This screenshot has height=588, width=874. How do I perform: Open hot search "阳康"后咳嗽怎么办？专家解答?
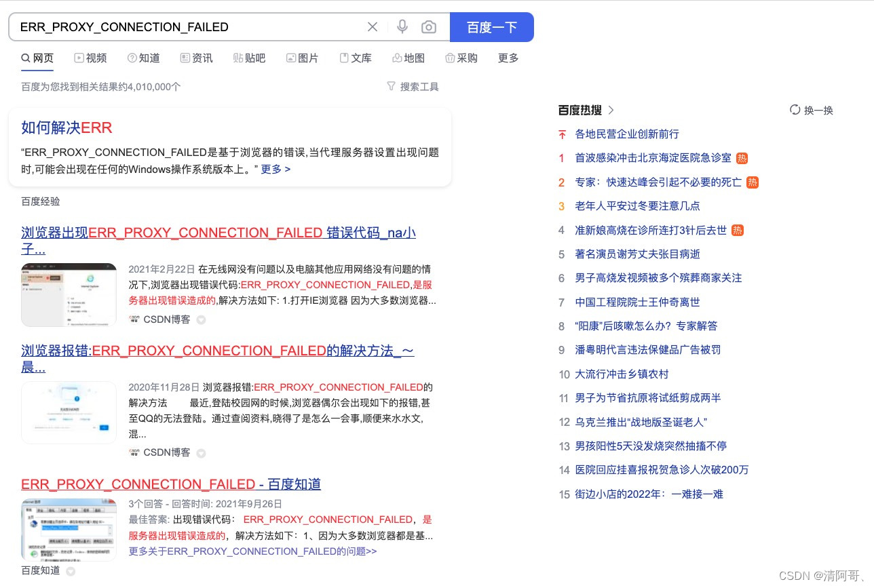click(646, 326)
